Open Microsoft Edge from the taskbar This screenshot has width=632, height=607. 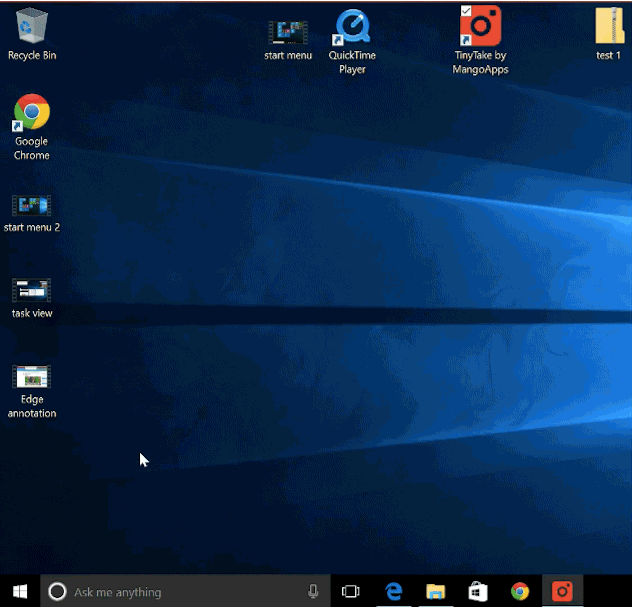(x=393, y=591)
